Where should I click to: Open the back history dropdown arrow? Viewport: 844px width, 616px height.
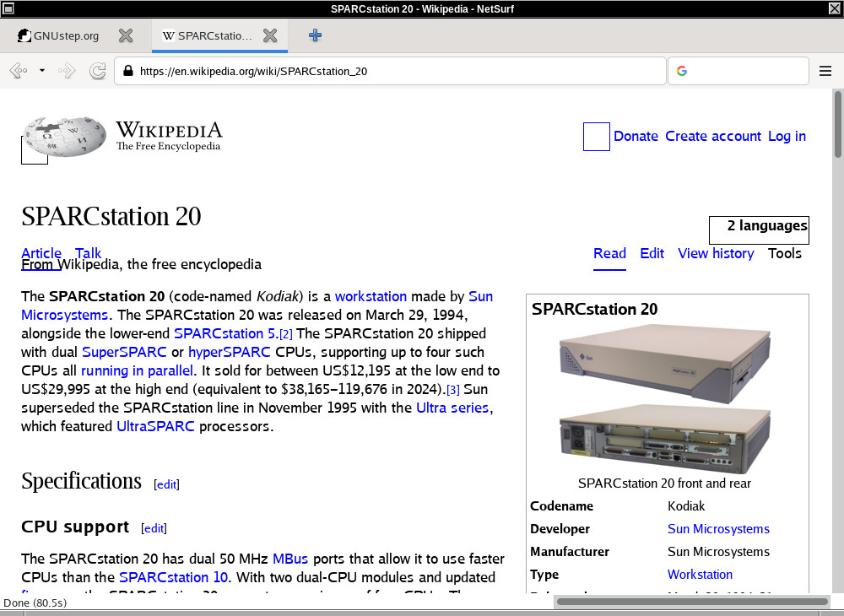42,71
